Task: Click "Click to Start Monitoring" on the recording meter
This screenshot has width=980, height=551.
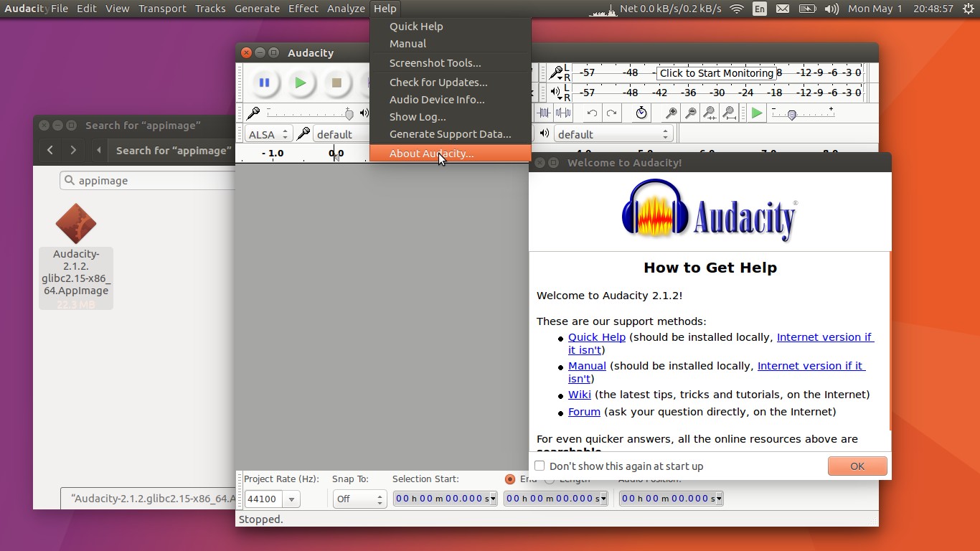Action: 717,73
